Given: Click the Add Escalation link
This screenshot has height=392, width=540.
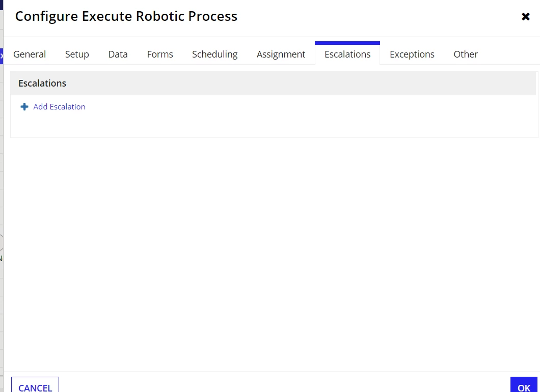Looking at the screenshot, I should pos(59,107).
